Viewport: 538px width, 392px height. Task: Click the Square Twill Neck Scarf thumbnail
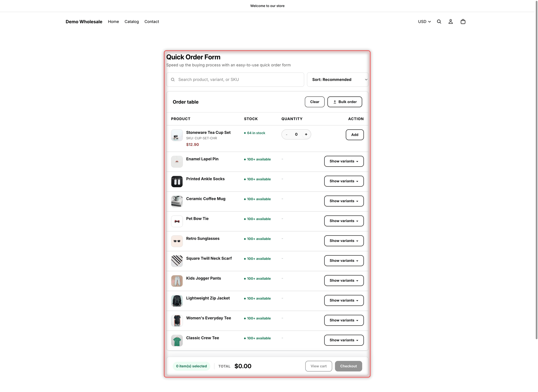pos(177,261)
